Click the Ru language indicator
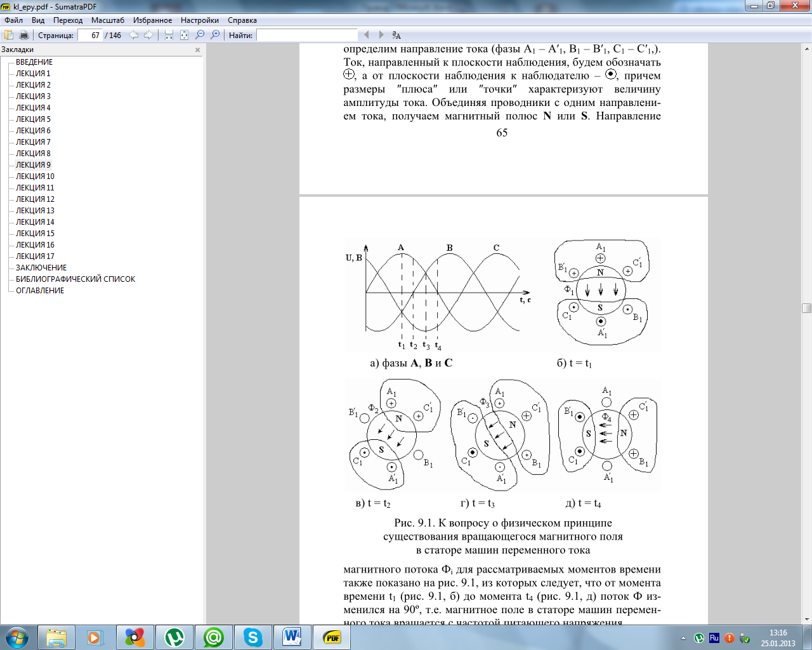Screen dimensions: 812x650 point(714,638)
